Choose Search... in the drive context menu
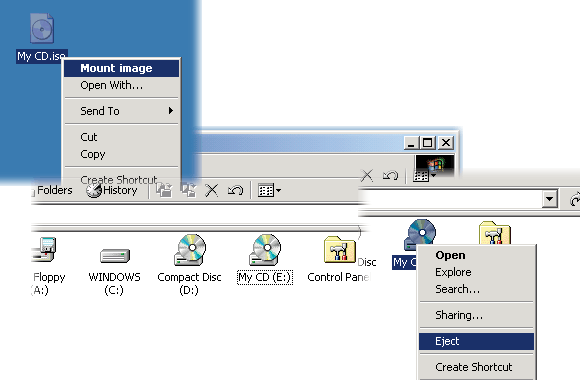Screen dimensions: 580x380 [476, 289]
